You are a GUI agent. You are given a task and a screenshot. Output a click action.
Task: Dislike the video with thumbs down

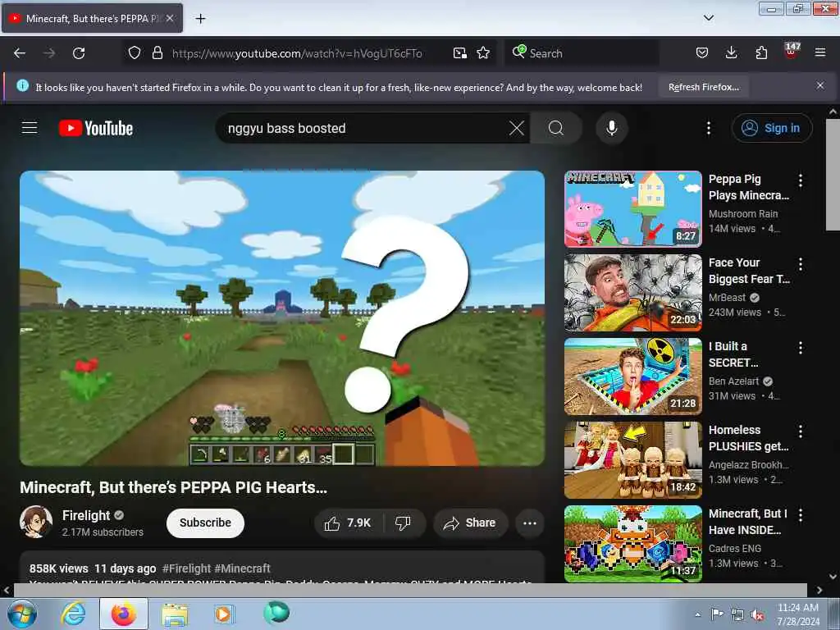coord(403,523)
